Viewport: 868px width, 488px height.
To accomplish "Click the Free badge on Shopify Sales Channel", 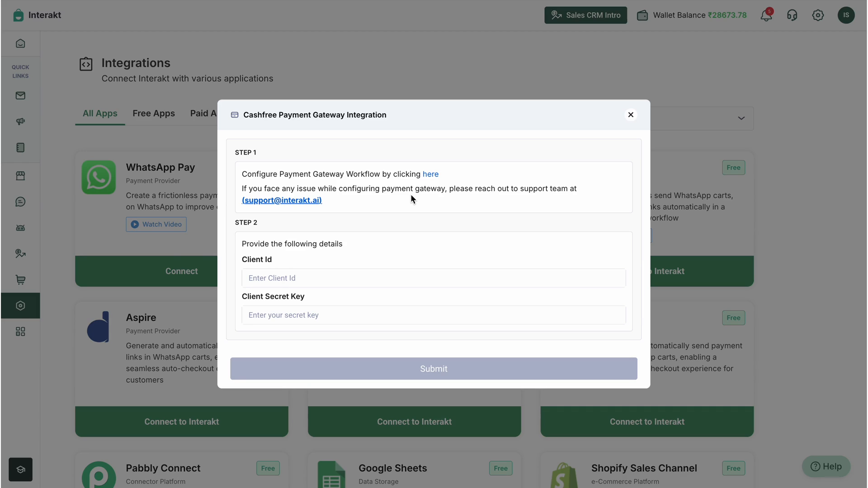I will click(733, 468).
